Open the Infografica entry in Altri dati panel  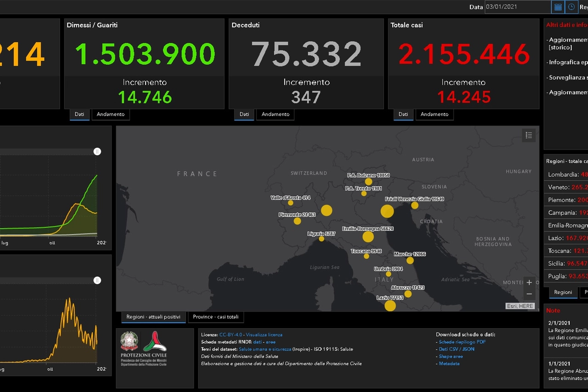[x=568, y=62]
